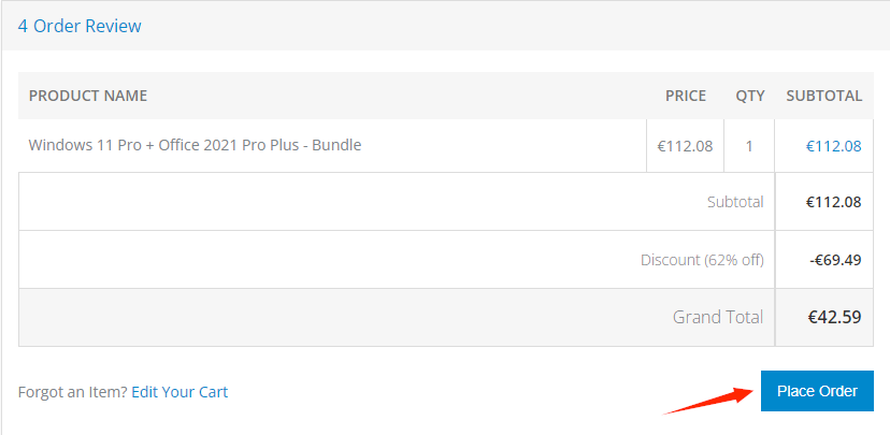
Task: Click the PRICE column header
Action: [x=685, y=96]
